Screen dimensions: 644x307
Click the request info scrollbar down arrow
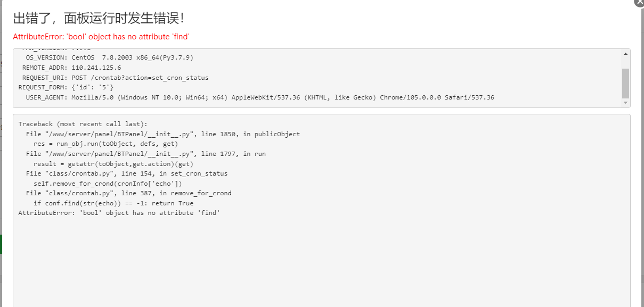[x=625, y=103]
